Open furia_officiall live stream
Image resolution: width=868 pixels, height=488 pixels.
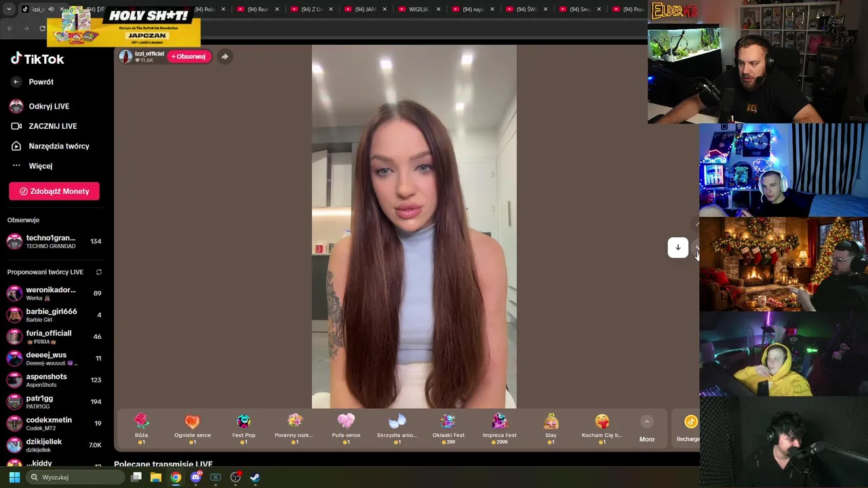[54, 337]
